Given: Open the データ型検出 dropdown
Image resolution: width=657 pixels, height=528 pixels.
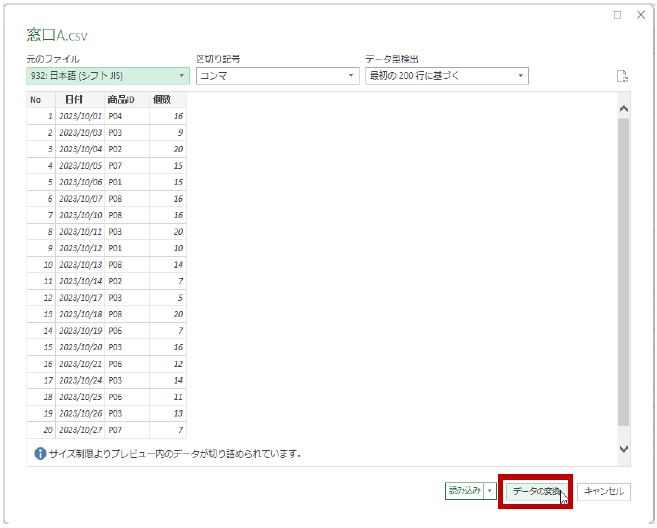Looking at the screenshot, I should [x=446, y=76].
